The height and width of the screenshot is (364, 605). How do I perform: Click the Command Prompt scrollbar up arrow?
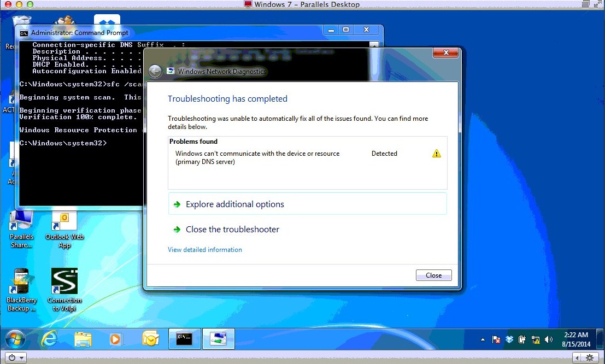click(374, 44)
